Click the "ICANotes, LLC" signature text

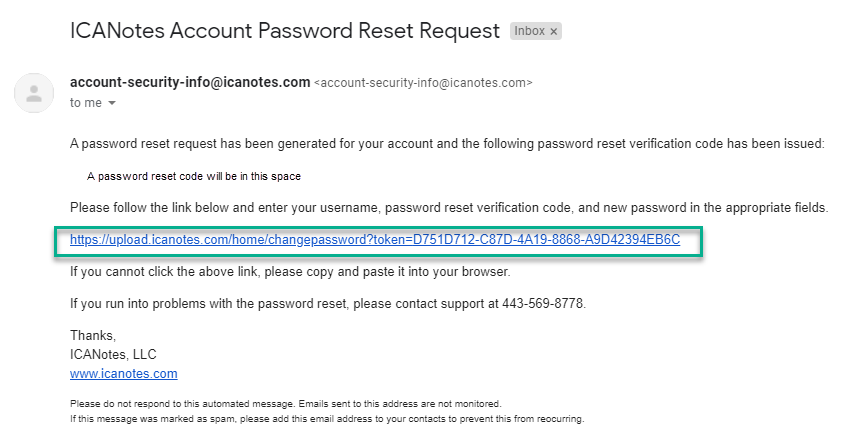pyautogui.click(x=113, y=354)
